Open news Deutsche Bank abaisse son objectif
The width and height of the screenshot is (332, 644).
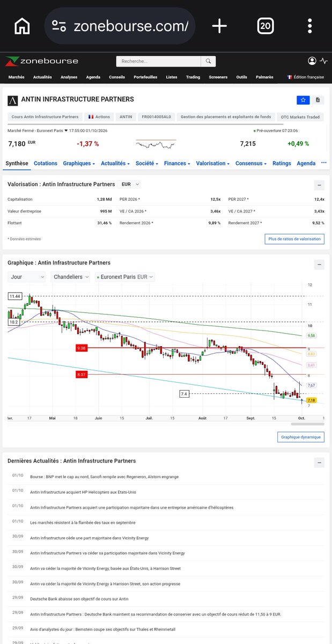(x=79, y=599)
